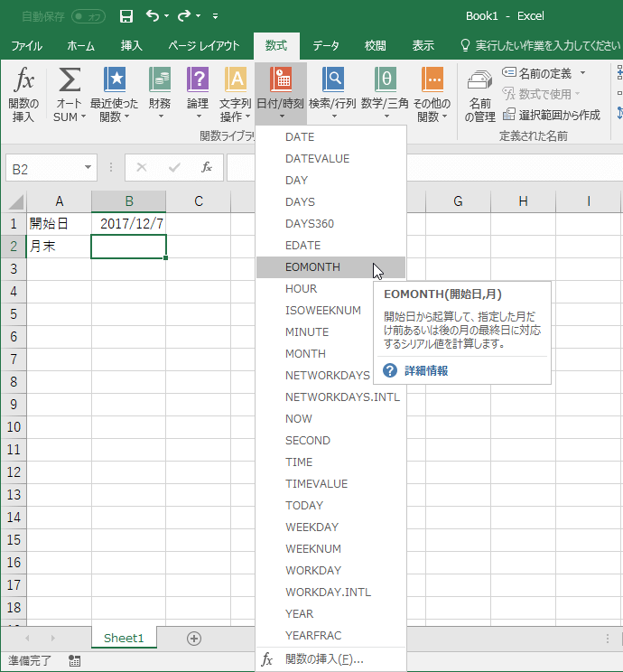The height and width of the screenshot is (672, 623).
Task: Choose EDATE in the dropdown menu
Action: click(x=330, y=245)
